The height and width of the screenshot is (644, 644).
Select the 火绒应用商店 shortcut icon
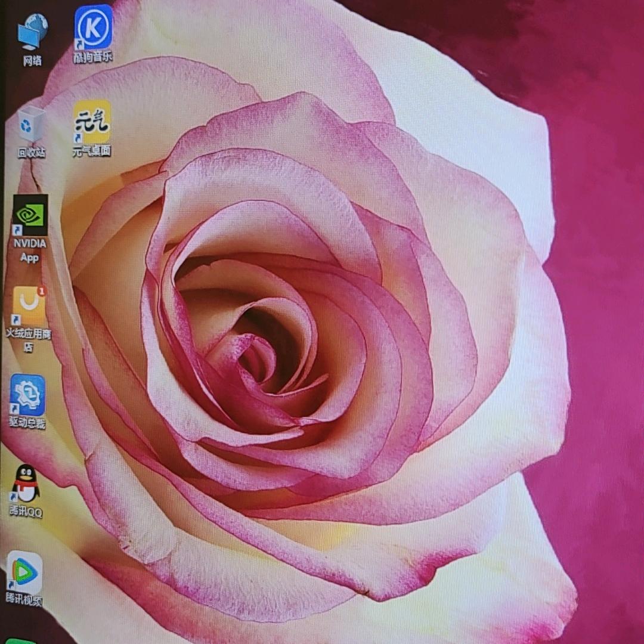click(29, 306)
